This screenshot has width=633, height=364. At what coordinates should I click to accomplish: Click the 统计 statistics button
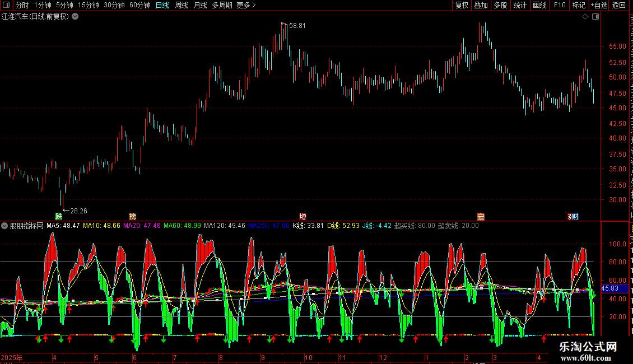click(x=519, y=5)
